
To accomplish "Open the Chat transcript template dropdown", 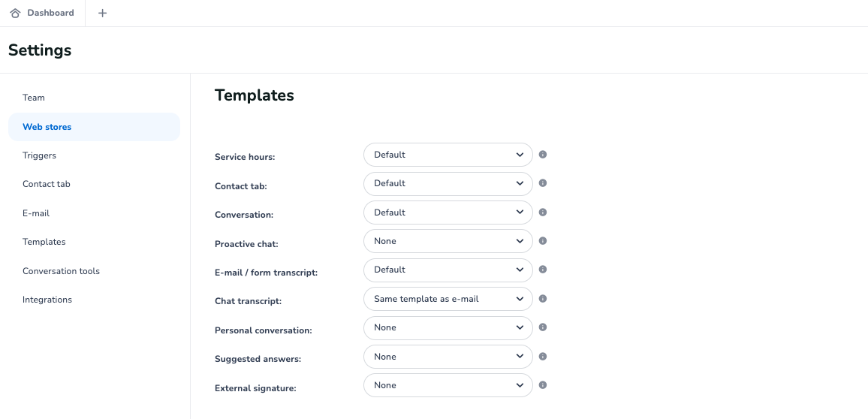I will point(448,299).
